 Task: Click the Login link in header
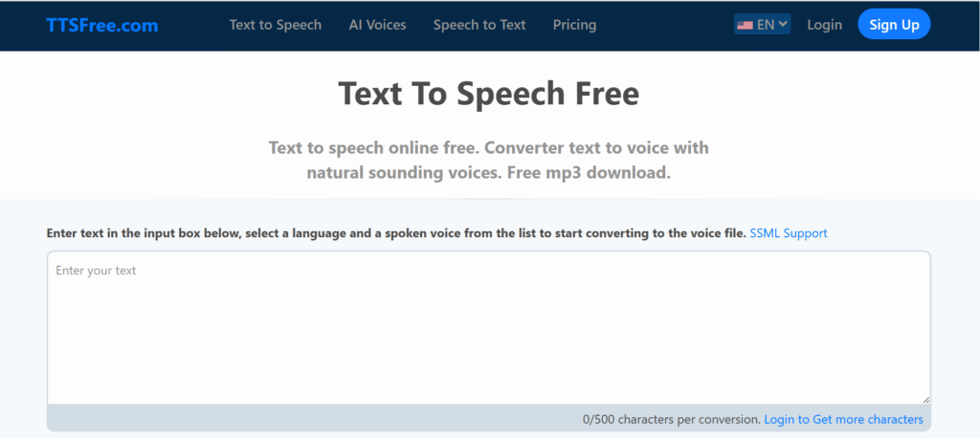pos(824,25)
